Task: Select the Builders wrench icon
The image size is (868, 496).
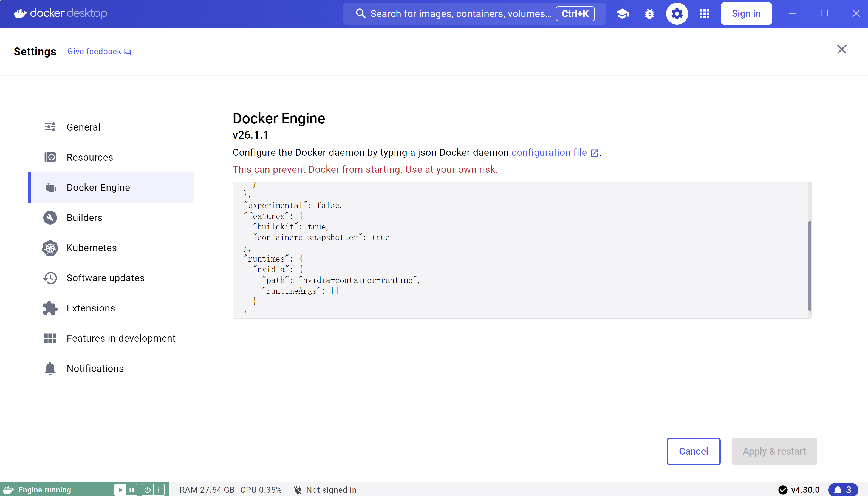Action: (50, 218)
